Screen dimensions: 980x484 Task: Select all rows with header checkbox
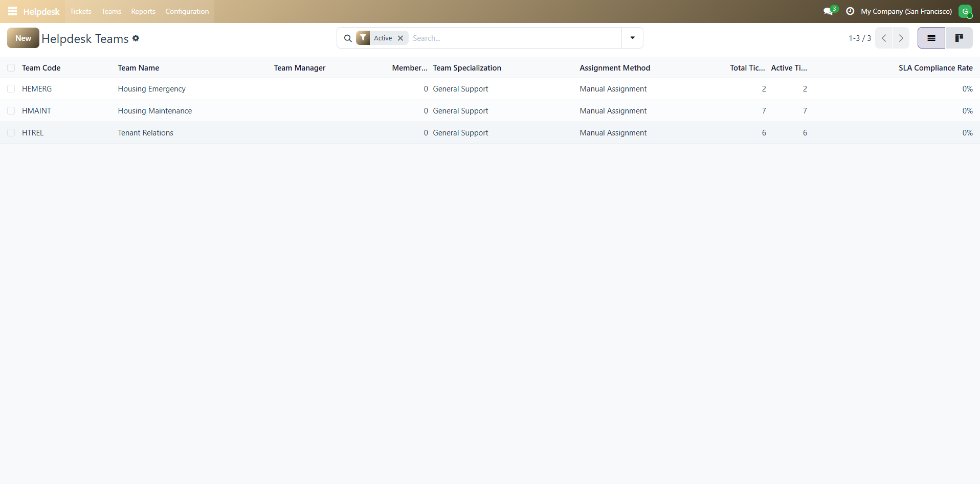coord(11,68)
